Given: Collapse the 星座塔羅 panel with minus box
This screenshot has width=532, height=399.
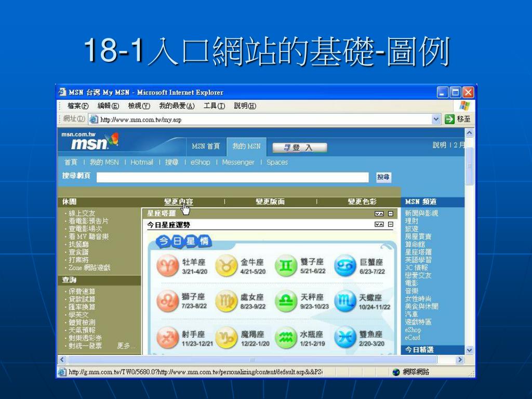Looking at the screenshot, I should (391, 214).
